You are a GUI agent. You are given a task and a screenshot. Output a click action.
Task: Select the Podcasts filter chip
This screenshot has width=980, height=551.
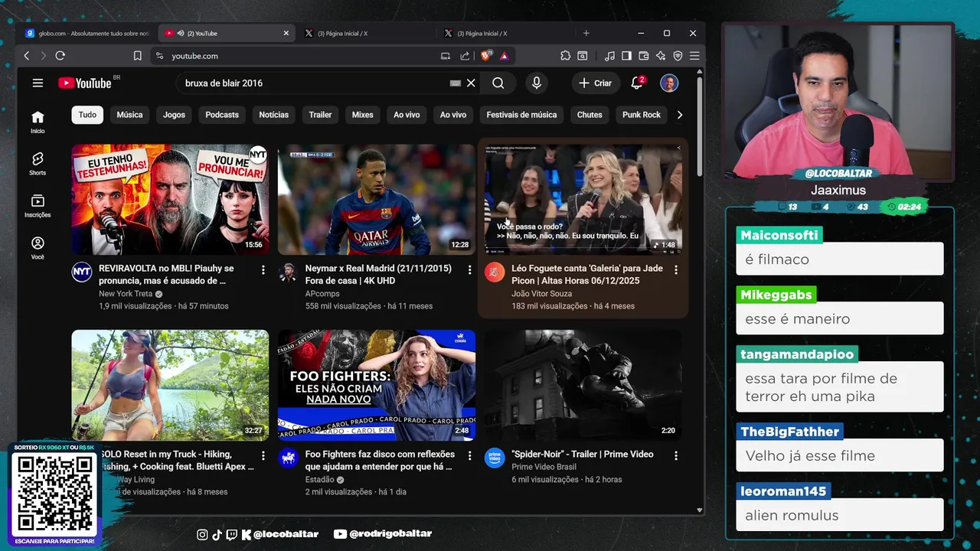(x=222, y=115)
